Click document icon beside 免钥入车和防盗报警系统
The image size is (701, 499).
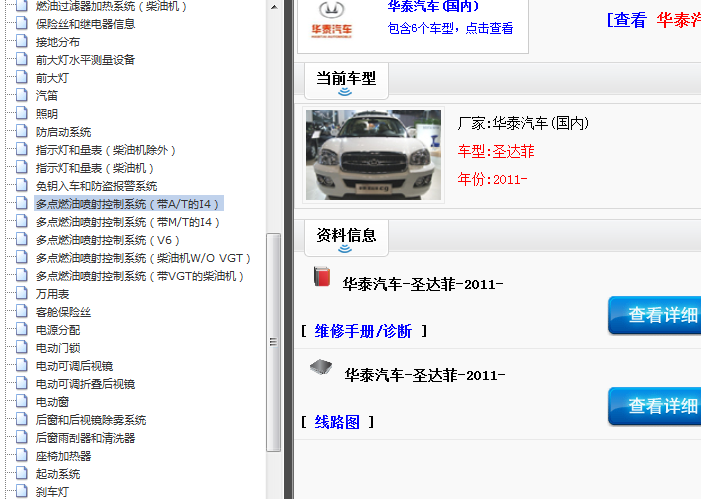pos(21,185)
